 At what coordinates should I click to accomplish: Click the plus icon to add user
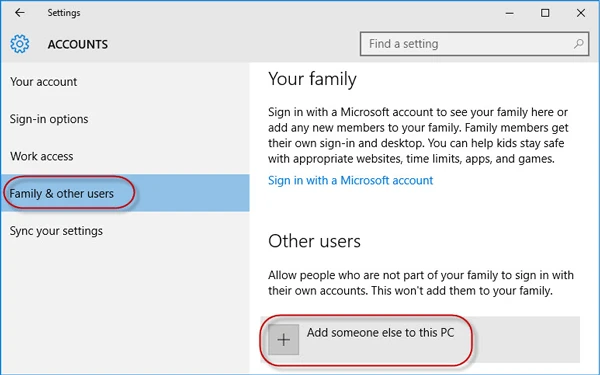[284, 339]
